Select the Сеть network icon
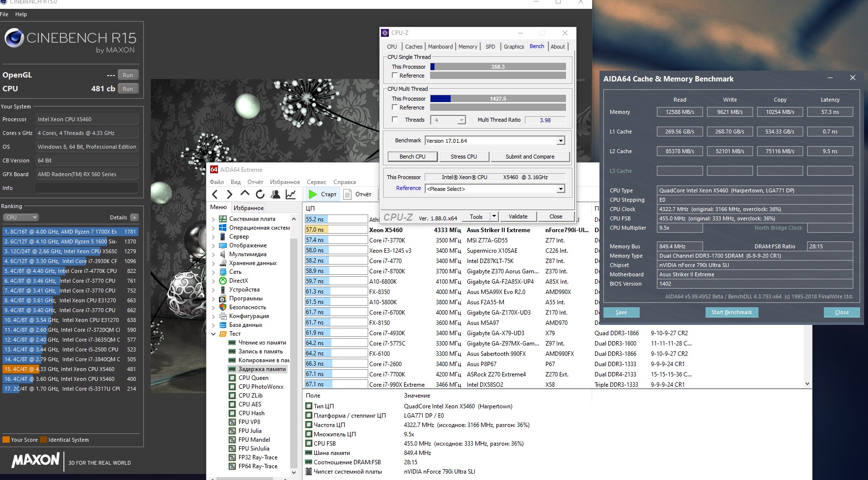The height and width of the screenshot is (480, 868). 223,272
